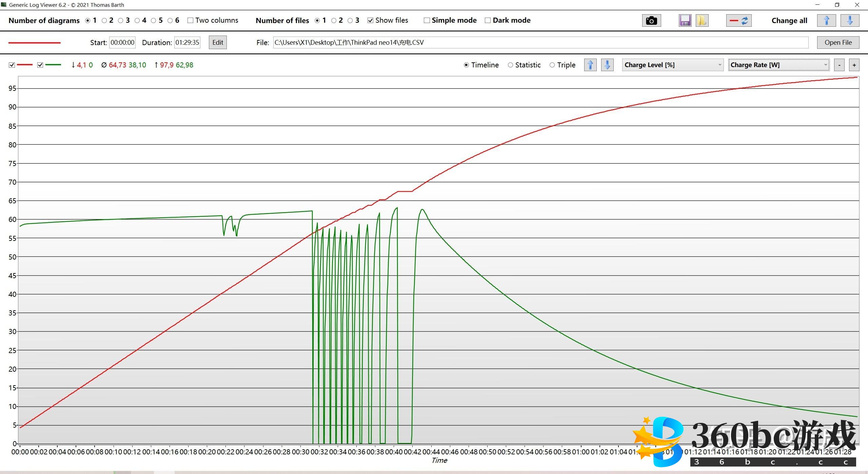Click Change all down arrow
Image resolution: width=868 pixels, height=474 pixels.
click(x=850, y=21)
